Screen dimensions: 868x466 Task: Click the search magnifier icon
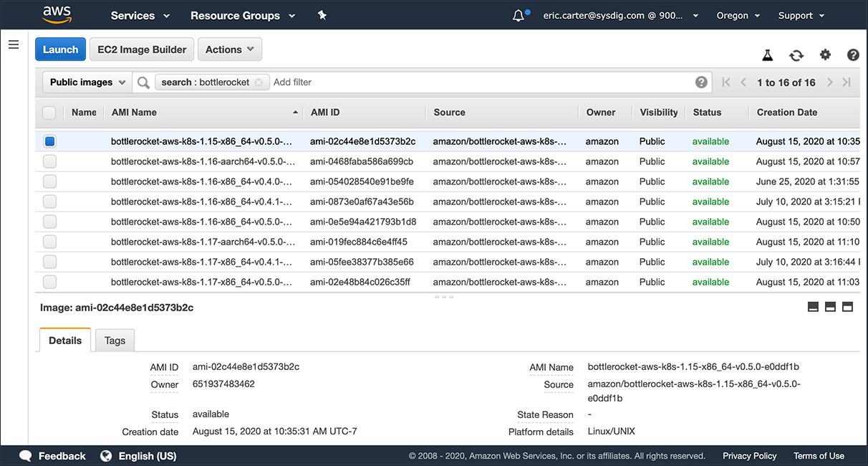[143, 82]
